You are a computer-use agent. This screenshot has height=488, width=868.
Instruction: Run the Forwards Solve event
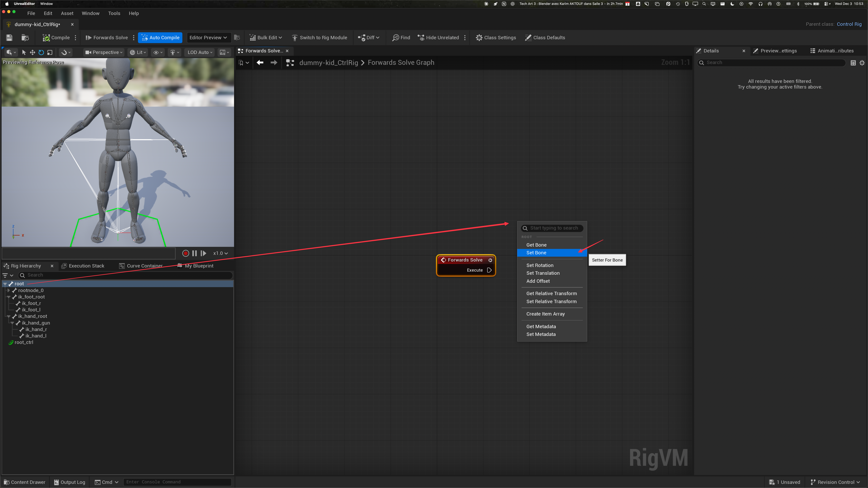[107, 38]
